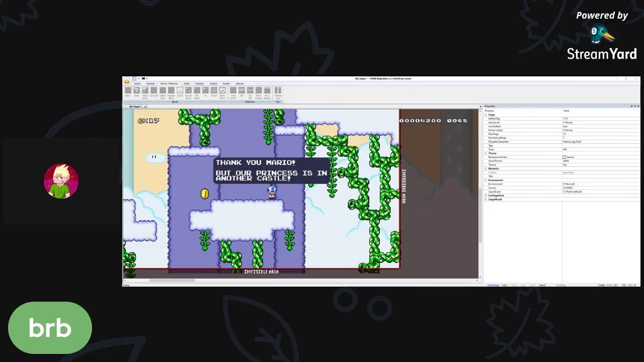Click the Toad character in the stage canvas
Screen dimensions: 644x362
pyautogui.click(x=272, y=192)
